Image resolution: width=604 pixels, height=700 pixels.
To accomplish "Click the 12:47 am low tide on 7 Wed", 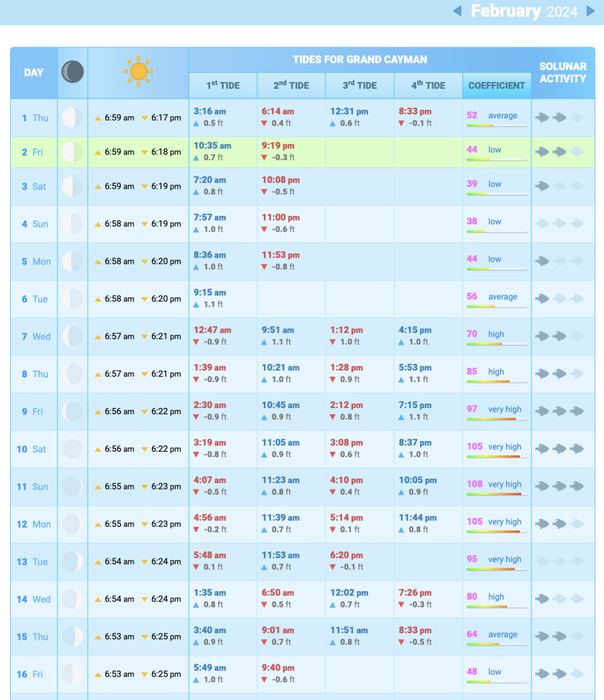I will pos(212,330).
